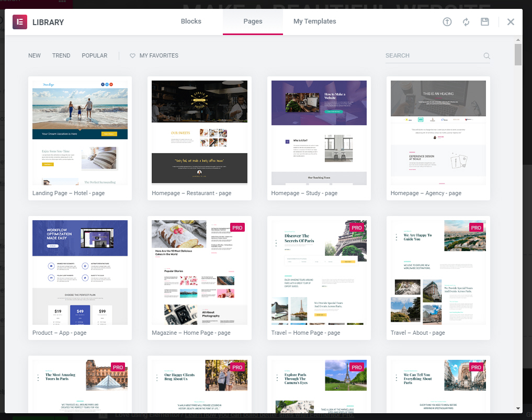Click 'Travel – About - page' title
Screen dimensions: 532x420
coord(417,333)
